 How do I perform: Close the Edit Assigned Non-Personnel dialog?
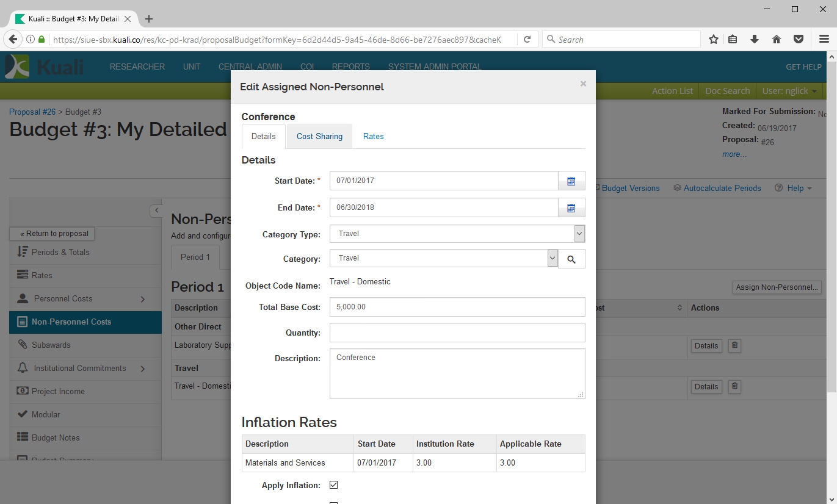(x=583, y=84)
